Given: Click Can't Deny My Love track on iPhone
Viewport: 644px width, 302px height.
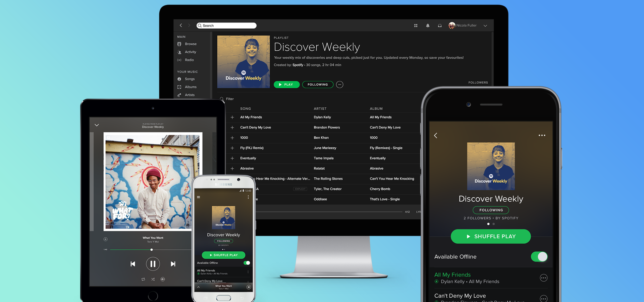Looking at the screenshot, I should click(x=460, y=296).
